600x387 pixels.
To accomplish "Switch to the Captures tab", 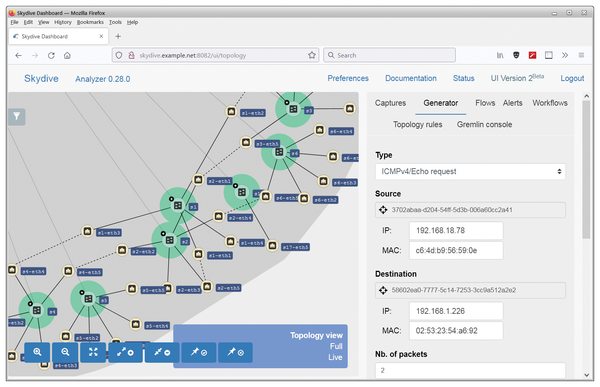I will point(390,103).
